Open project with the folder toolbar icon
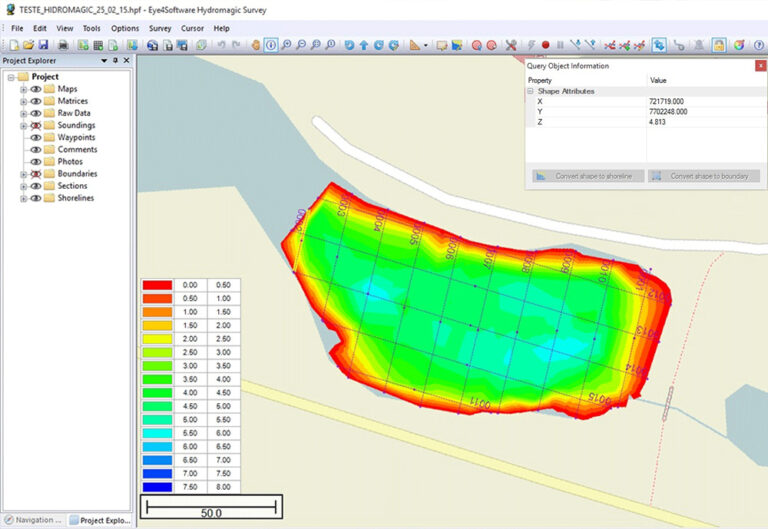Screen dimensions: 768x529 pos(29,45)
